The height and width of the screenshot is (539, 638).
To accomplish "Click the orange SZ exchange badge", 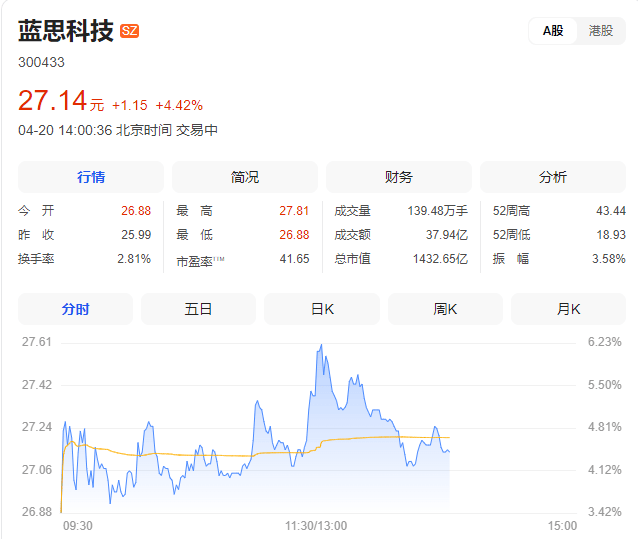I will (x=129, y=31).
